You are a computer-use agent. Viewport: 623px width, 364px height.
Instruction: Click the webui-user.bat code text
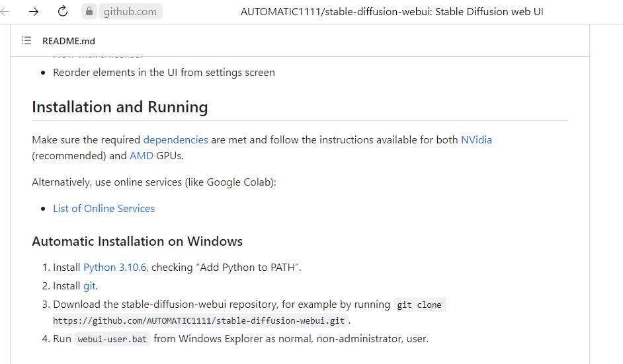112,339
